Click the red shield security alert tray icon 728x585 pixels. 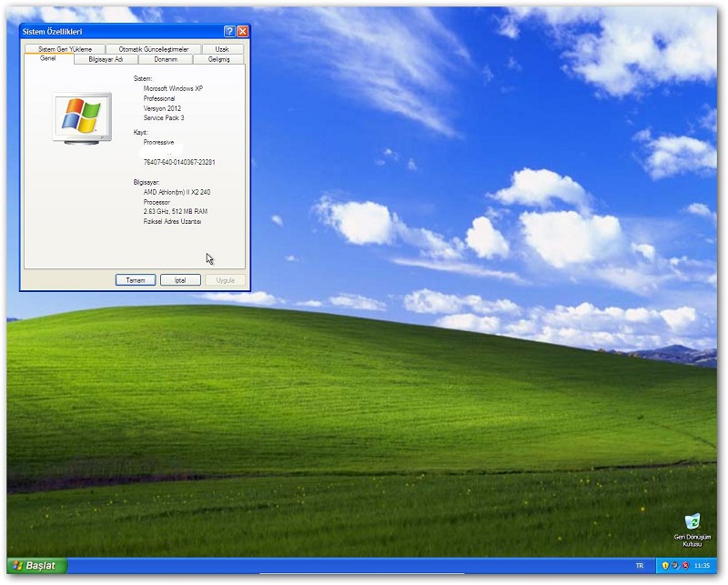685,566
